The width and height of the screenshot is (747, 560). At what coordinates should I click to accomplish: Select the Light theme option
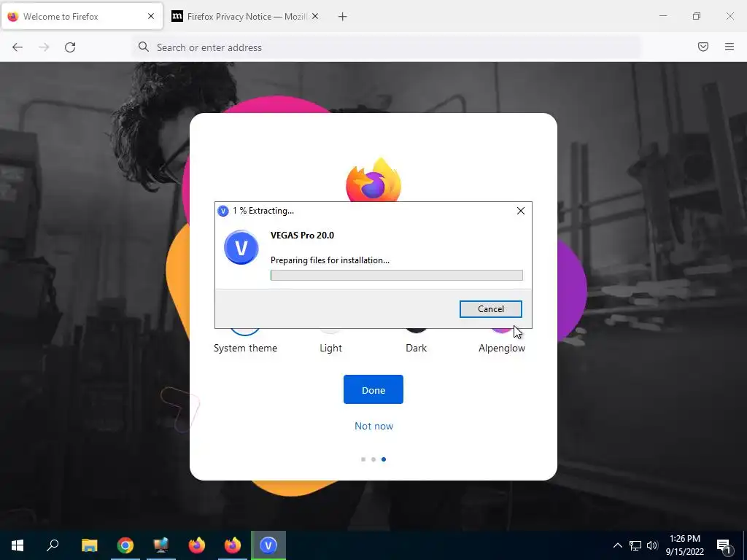pyautogui.click(x=330, y=348)
